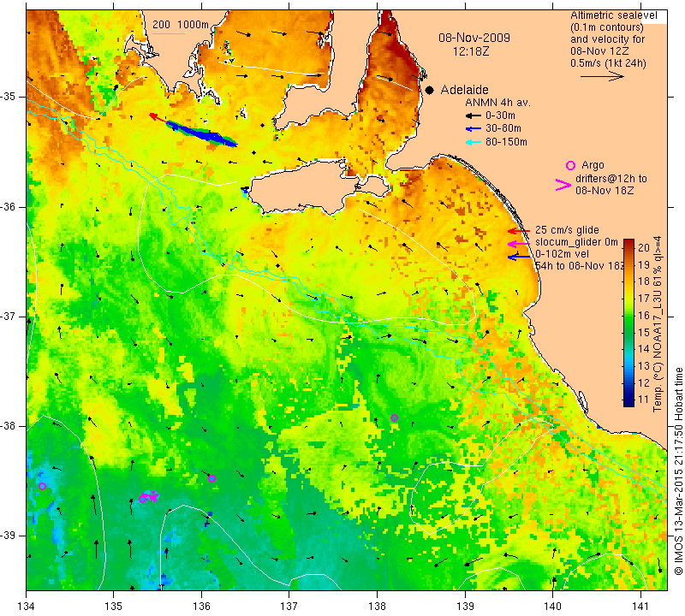Click the longitude axis label 140
Screen dimensions: 685x616
[552, 607]
